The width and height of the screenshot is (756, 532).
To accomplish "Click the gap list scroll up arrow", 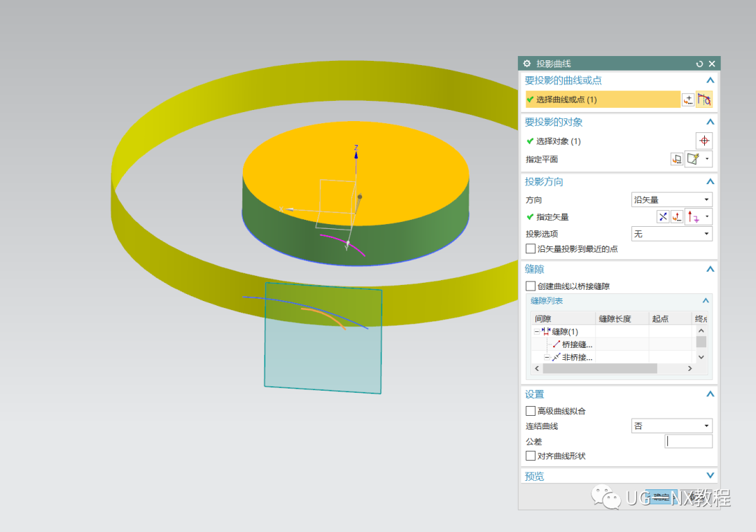I will click(701, 331).
